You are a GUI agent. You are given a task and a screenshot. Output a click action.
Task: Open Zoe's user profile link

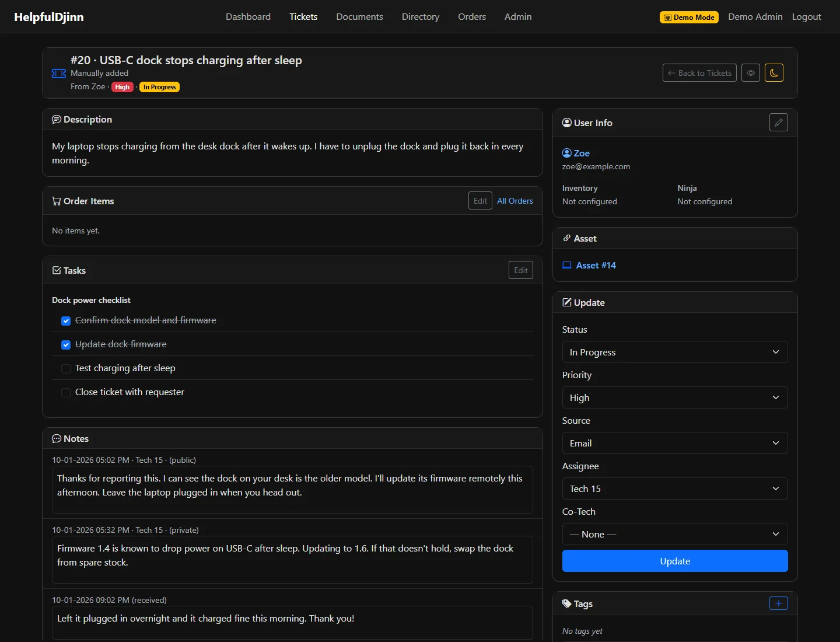582,153
